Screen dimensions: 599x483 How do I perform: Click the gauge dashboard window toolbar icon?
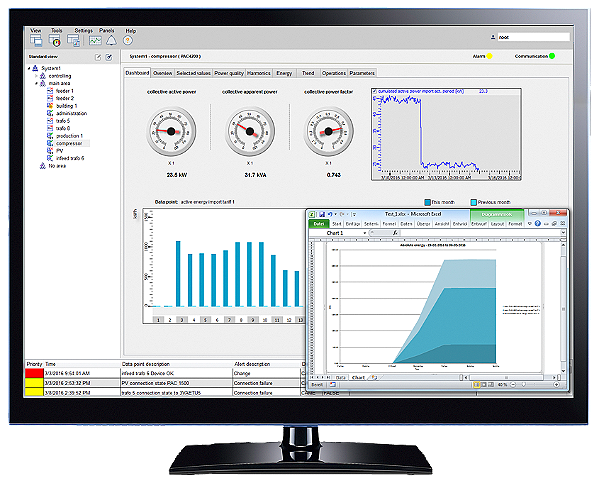(x=55, y=41)
